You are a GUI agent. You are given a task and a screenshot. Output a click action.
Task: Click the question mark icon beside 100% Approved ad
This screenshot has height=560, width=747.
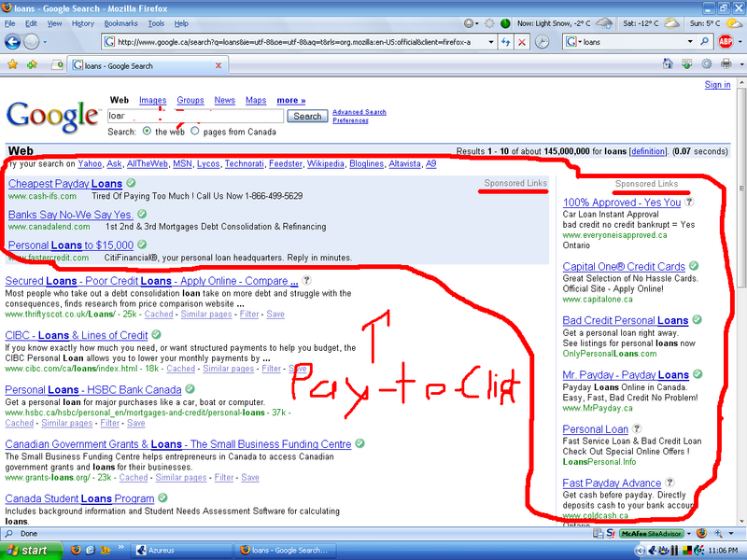pyautogui.click(x=689, y=202)
